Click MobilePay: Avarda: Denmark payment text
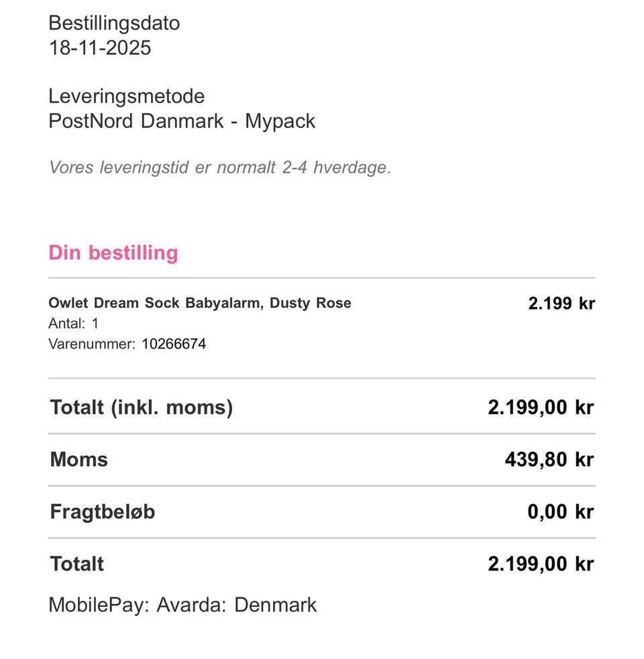The width and height of the screenshot is (644, 659). 182,605
